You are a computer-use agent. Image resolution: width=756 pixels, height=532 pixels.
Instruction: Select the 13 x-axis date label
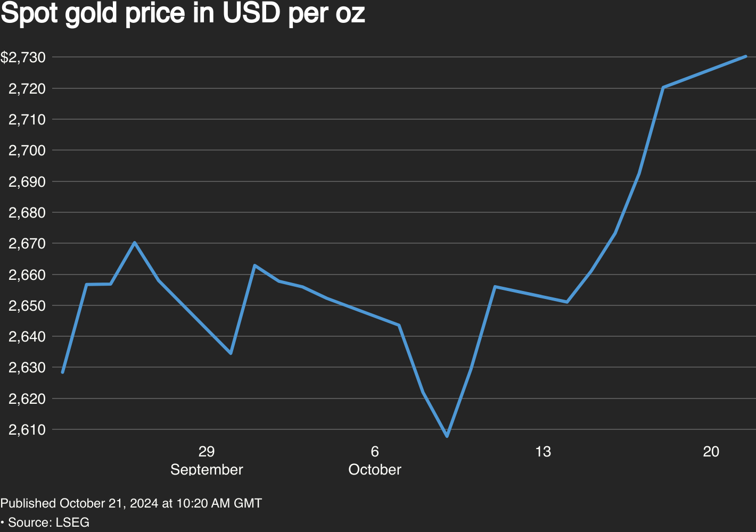click(543, 452)
